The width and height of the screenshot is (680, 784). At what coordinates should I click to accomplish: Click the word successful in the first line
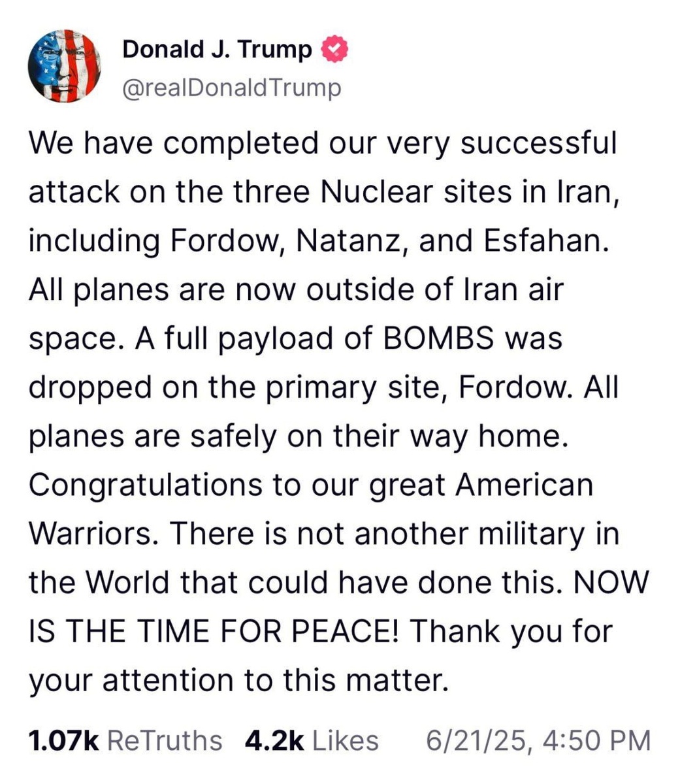pos(538,144)
